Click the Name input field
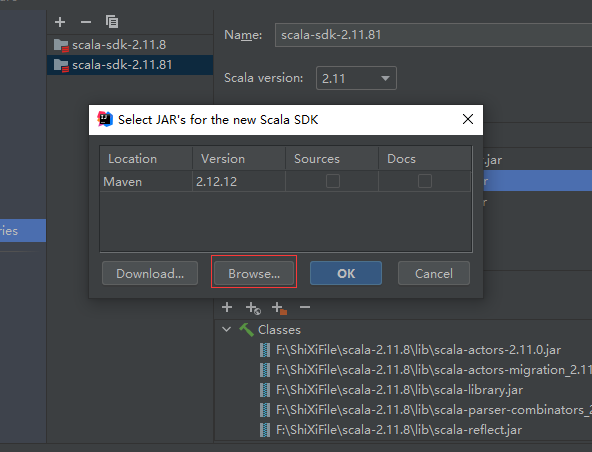The height and width of the screenshot is (452, 592). click(433, 35)
